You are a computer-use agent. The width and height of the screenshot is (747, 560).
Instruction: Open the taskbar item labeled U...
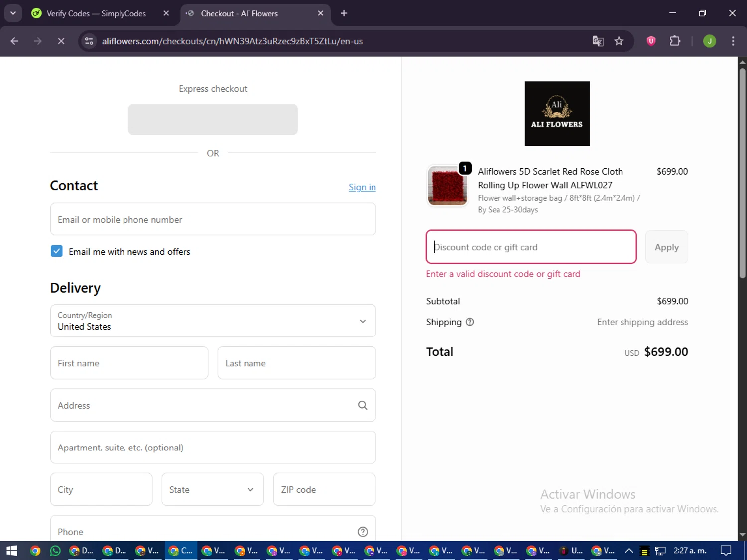click(x=572, y=551)
